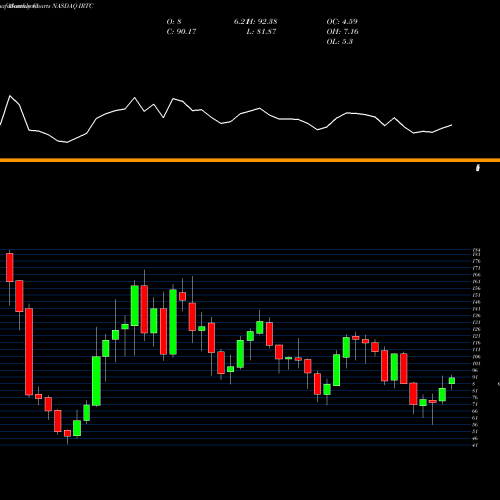Click the tallest red candlestick body

click(x=29, y=352)
